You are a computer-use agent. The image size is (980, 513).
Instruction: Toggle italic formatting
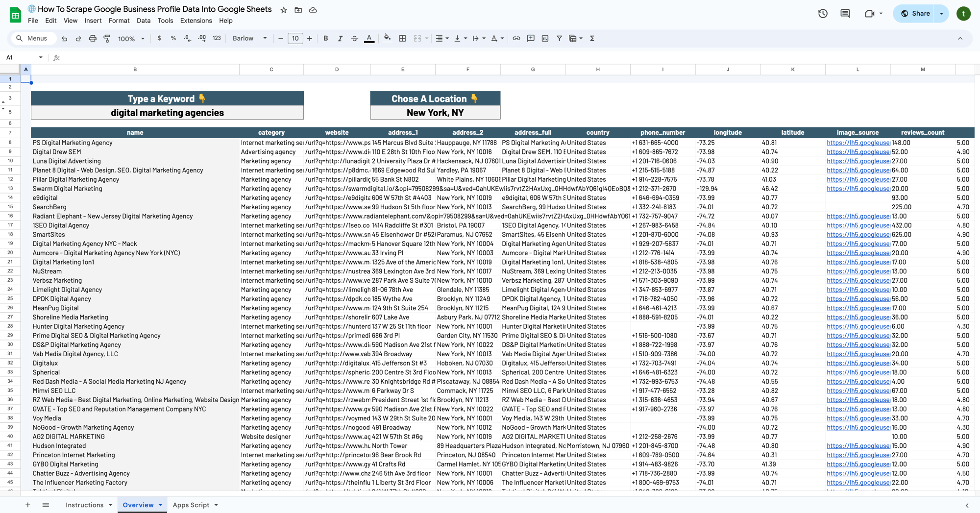[340, 38]
